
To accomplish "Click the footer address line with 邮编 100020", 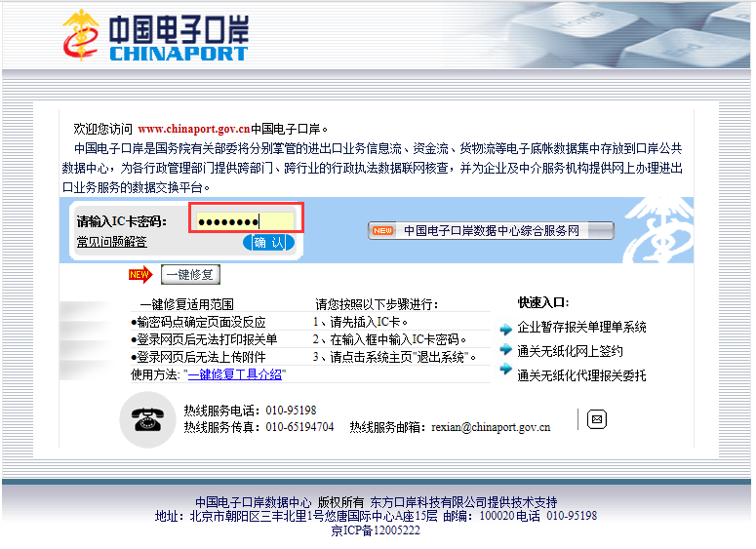I will (376, 516).
